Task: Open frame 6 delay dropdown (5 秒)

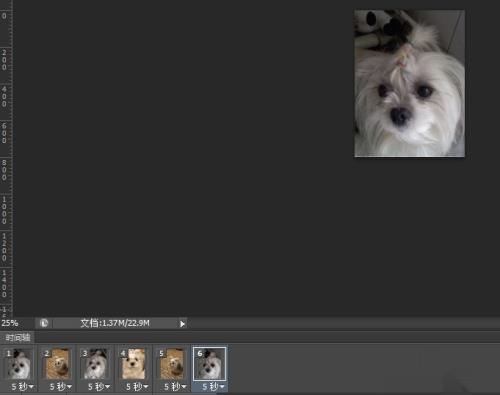Action: point(213,387)
